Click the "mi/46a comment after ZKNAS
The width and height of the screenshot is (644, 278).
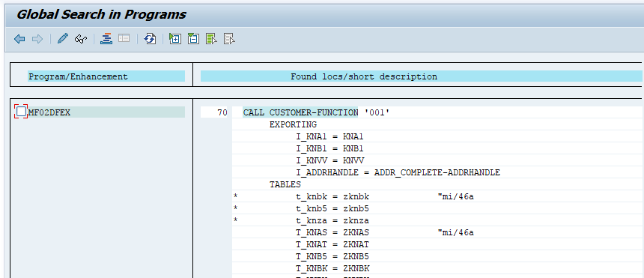click(x=456, y=232)
